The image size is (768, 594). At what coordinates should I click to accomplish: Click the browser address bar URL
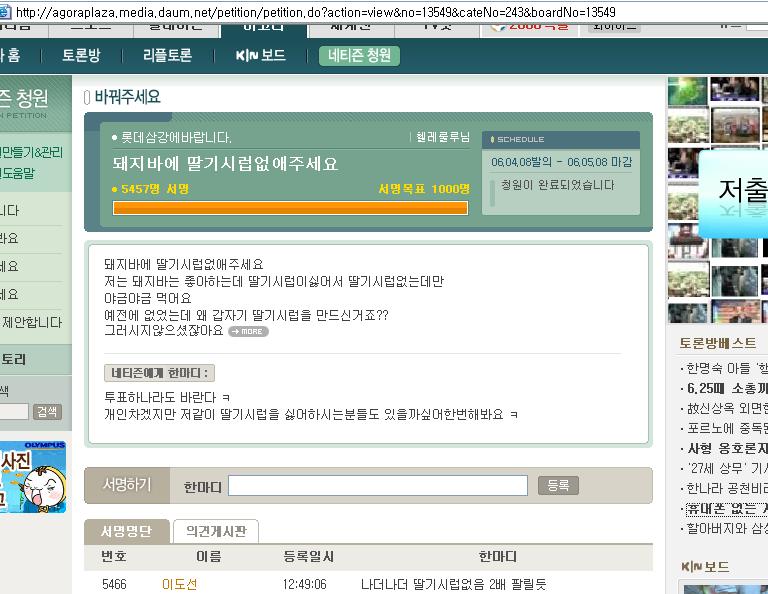(315, 12)
